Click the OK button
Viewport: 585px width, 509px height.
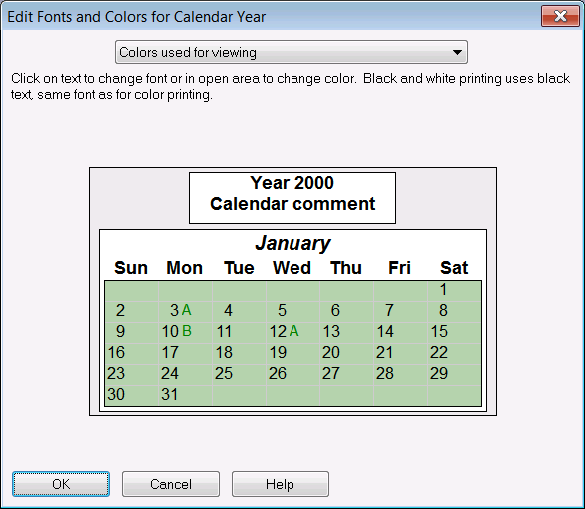tap(61, 484)
